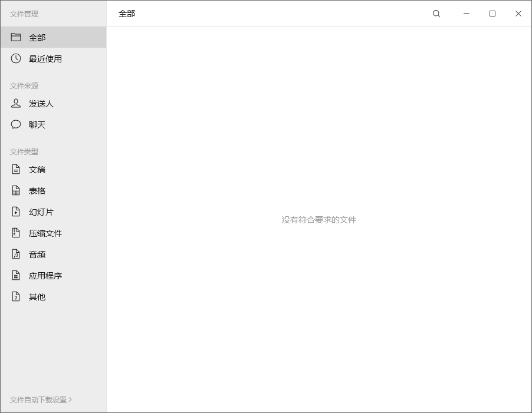Viewport: 532px width, 413px height.
Task: Select the 文件管理 panel header
Action: pyautogui.click(x=24, y=14)
